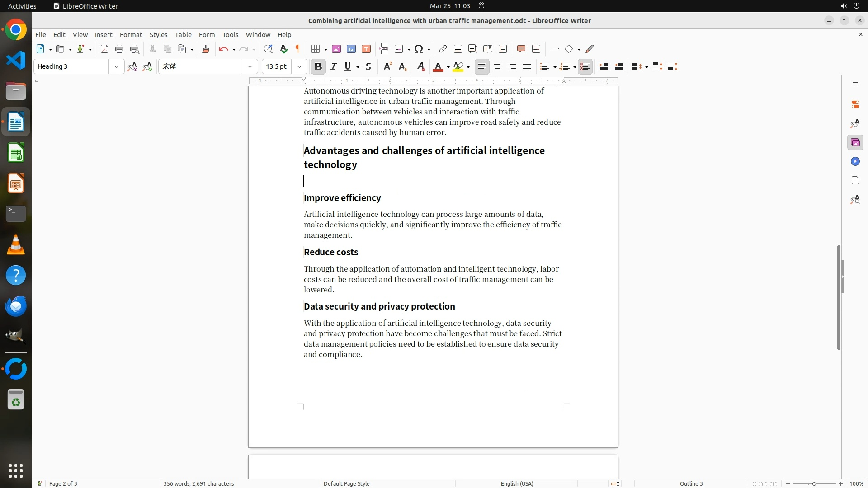Toggle Italic formatting

tap(334, 67)
